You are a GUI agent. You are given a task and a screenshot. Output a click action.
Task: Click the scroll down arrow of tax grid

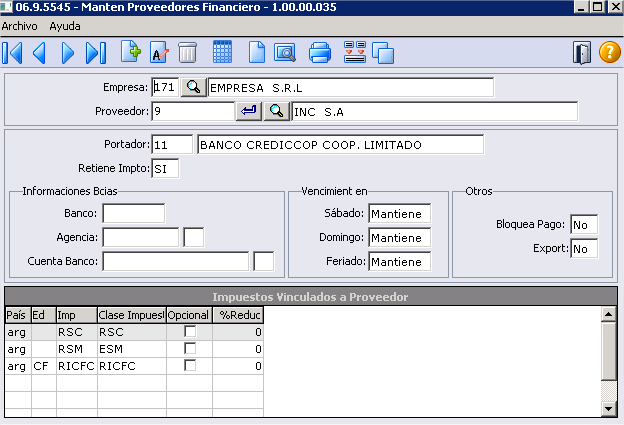[x=609, y=408]
